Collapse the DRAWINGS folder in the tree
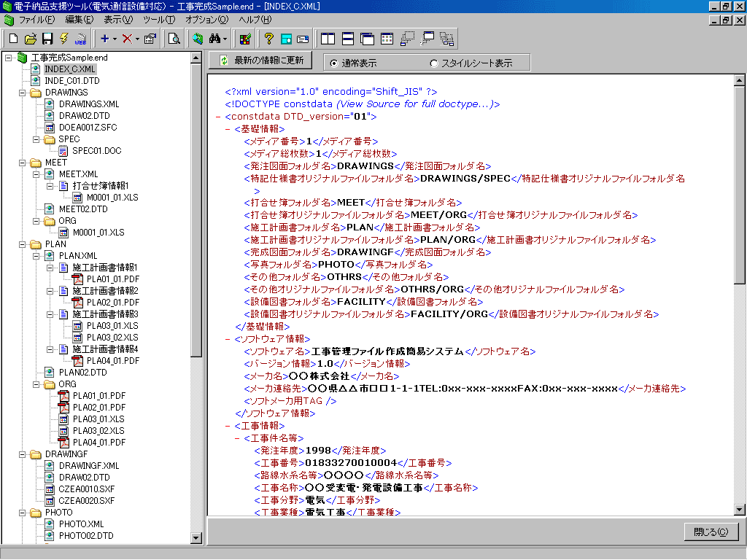Screen dimensions: 747x560 point(21,93)
